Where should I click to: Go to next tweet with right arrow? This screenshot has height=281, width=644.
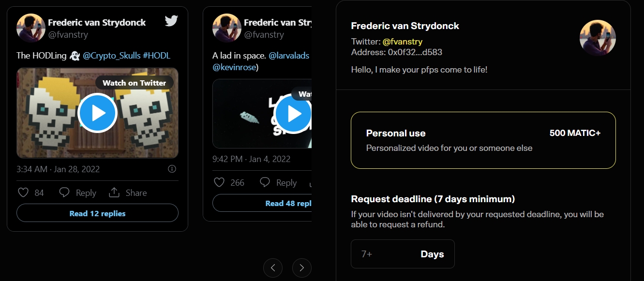(302, 267)
